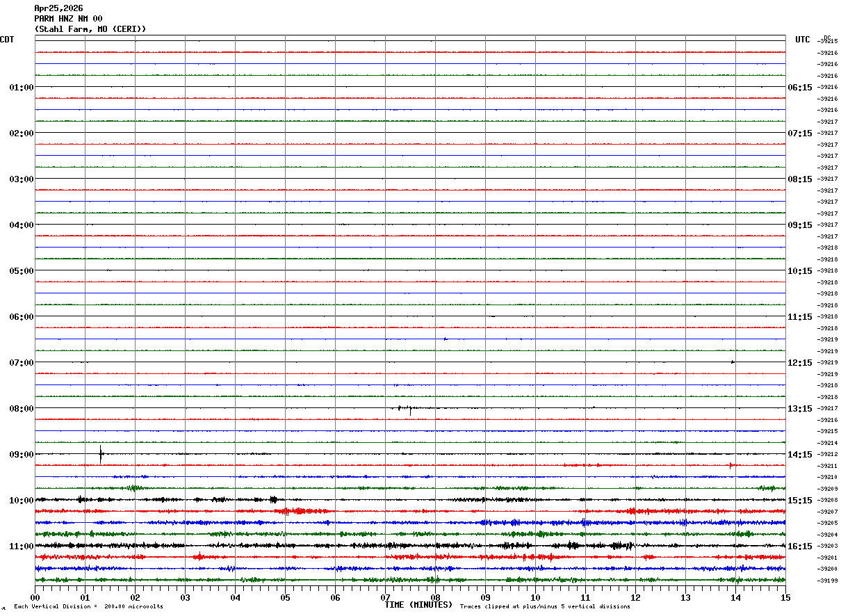
Task: Click the TIME (MINUTES) axis title
Action: click(x=418, y=605)
